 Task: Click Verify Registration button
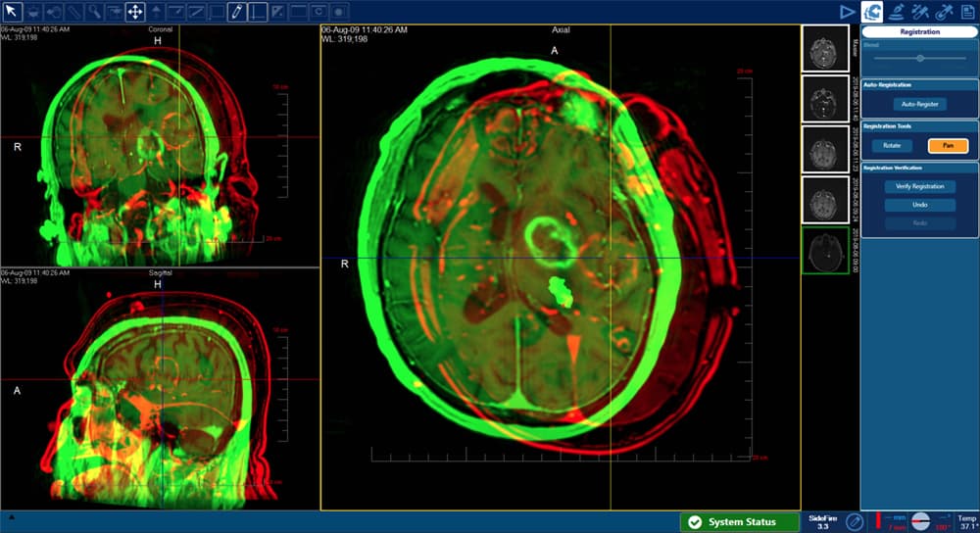pos(919,186)
